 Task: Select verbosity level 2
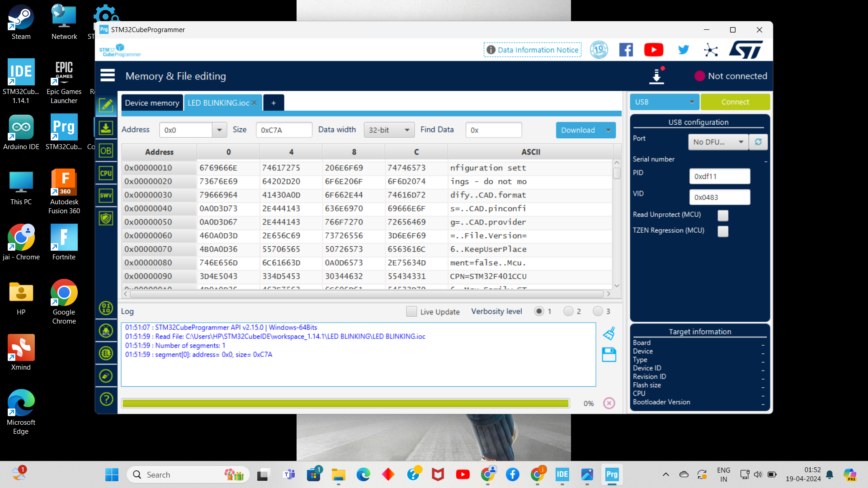(x=568, y=311)
